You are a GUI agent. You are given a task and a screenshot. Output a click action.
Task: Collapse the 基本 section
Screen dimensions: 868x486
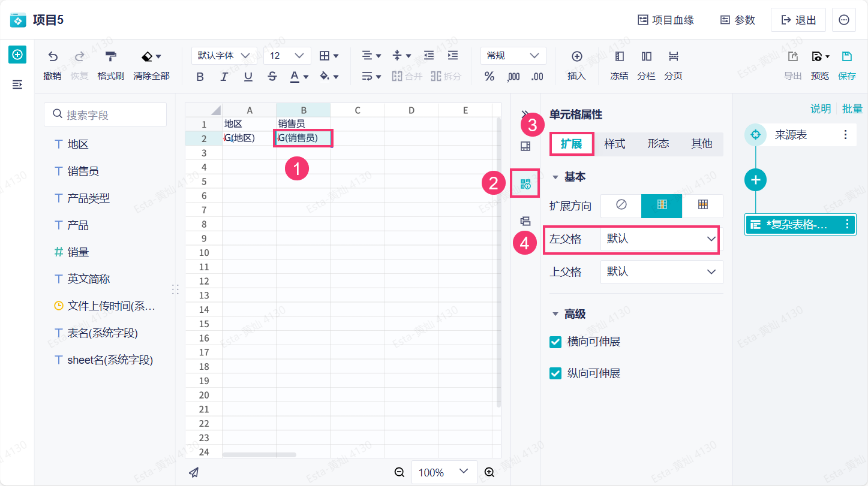tap(555, 177)
